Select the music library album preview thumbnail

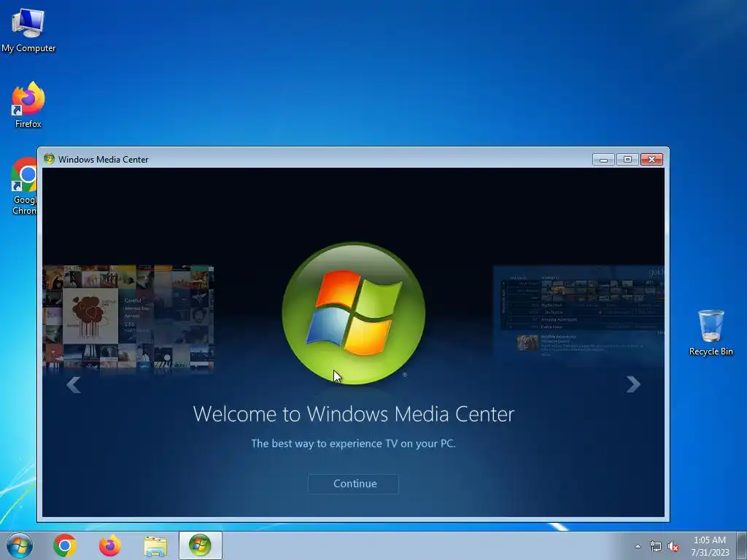point(128,317)
